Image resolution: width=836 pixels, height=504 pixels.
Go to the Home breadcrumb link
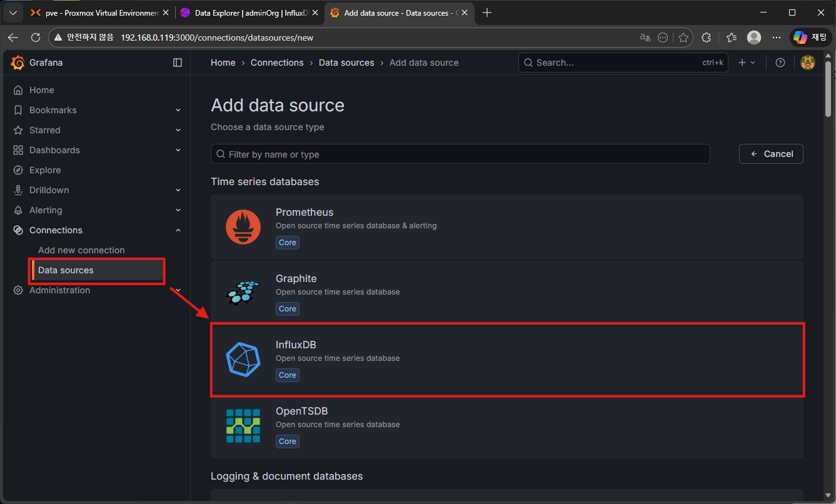pos(223,63)
